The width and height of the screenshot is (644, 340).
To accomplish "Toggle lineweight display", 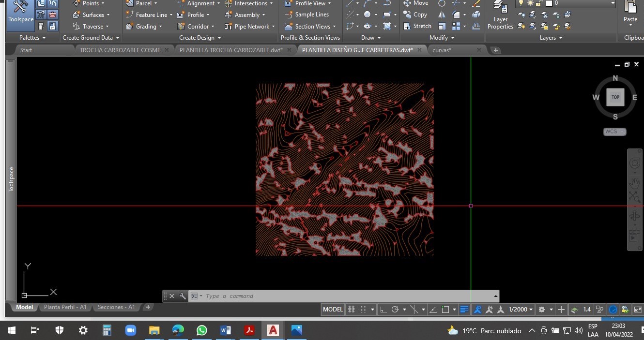I will (x=464, y=310).
